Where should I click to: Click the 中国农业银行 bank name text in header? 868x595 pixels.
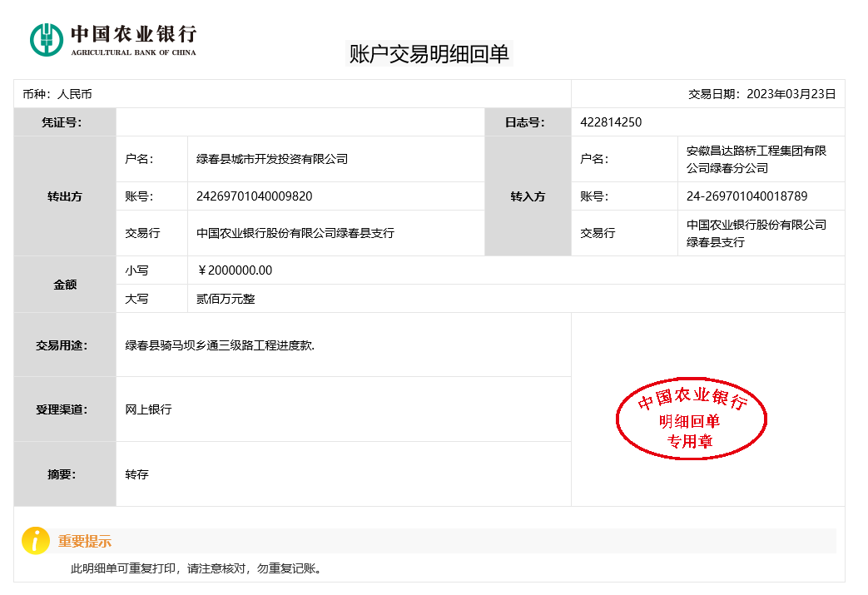coord(133,34)
